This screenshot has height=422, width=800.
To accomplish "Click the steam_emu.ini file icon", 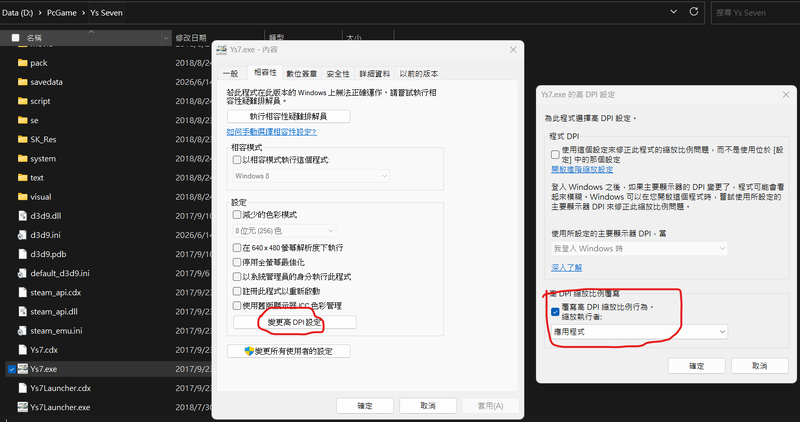I will point(22,331).
